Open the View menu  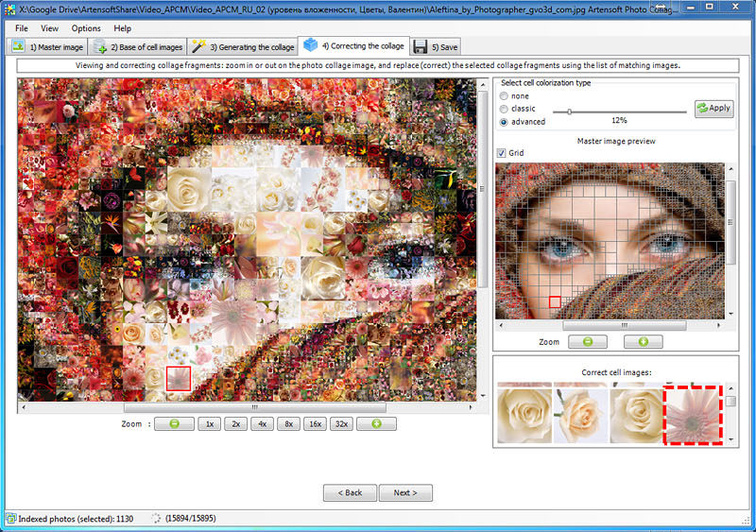pos(49,28)
